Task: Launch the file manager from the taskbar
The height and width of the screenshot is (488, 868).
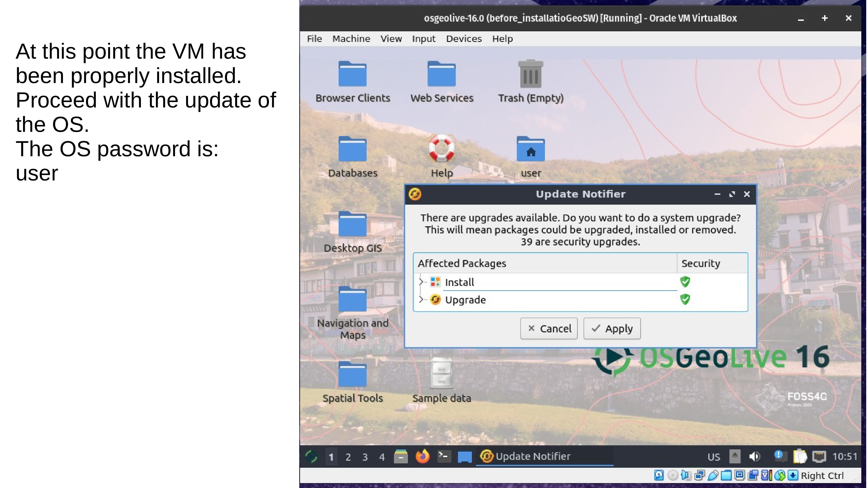Action: tap(401, 457)
